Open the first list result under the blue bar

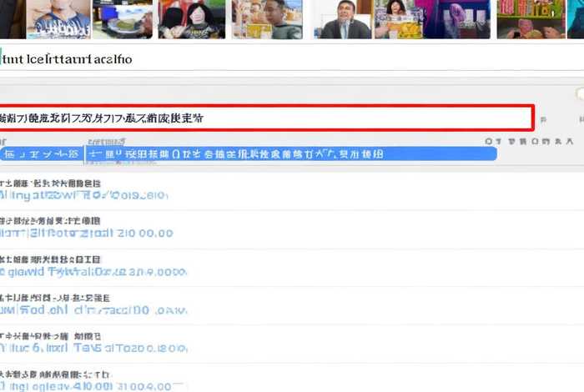[x=83, y=189]
